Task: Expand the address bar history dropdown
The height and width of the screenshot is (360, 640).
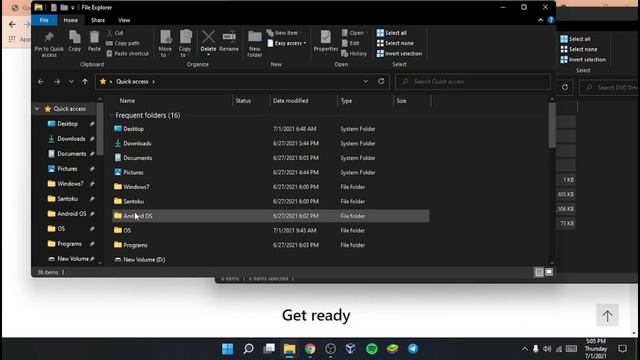Action: (365, 82)
